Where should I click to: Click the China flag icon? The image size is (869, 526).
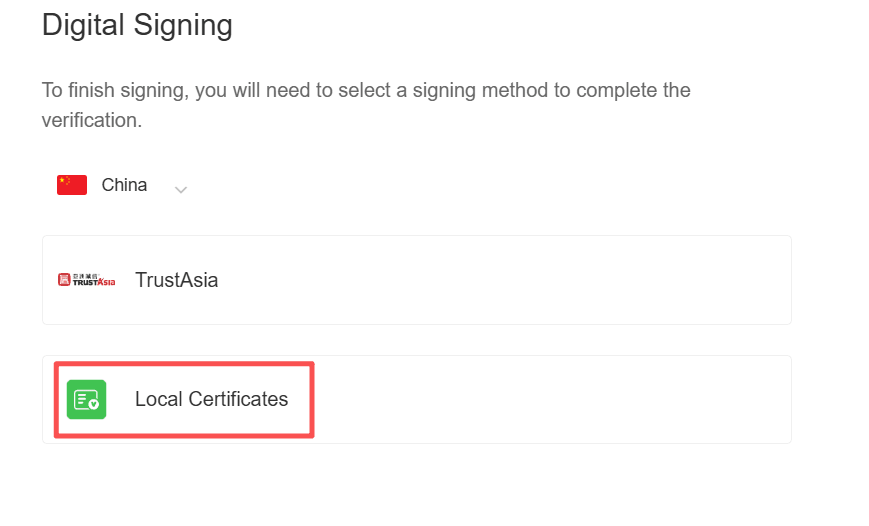pos(72,185)
